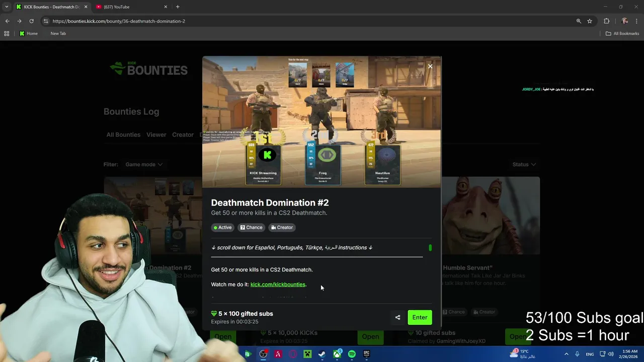Click the Creator tag in modal
644x362 pixels.
pyautogui.click(x=282, y=227)
